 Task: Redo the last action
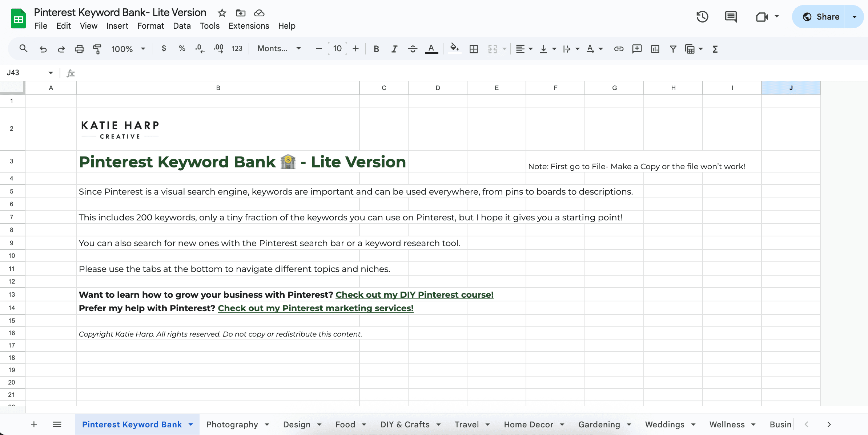pos(61,49)
